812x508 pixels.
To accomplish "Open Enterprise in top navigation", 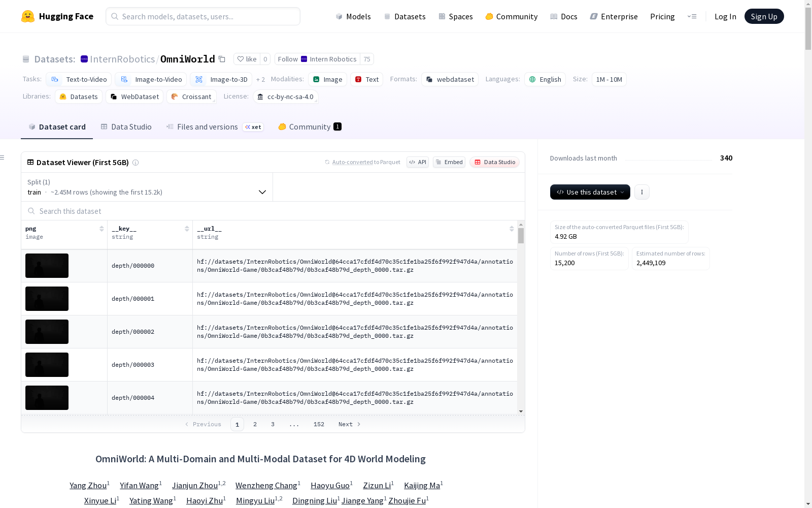I will click(614, 16).
